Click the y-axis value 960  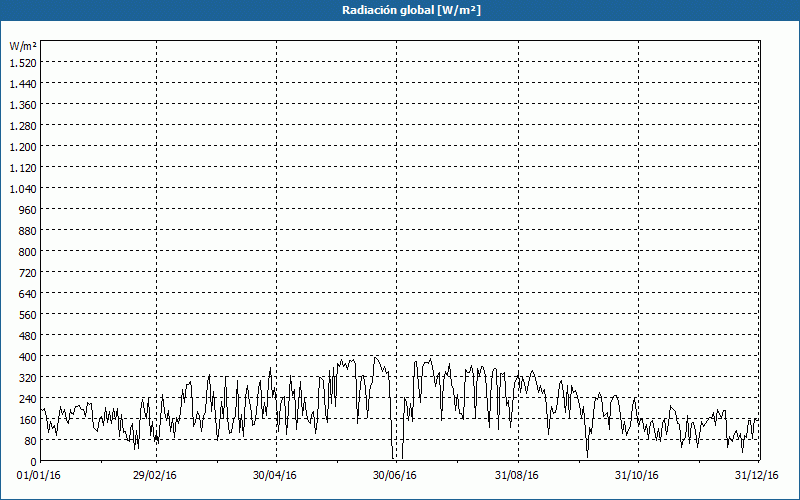pos(28,210)
